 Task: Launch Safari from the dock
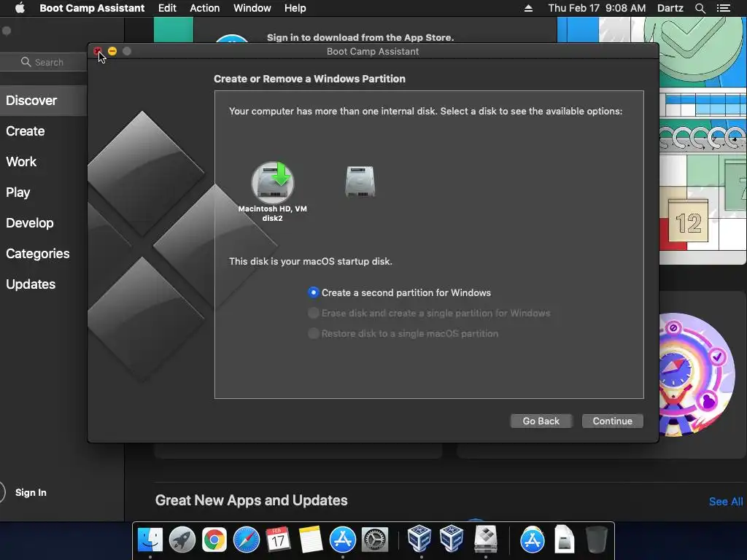click(247, 540)
